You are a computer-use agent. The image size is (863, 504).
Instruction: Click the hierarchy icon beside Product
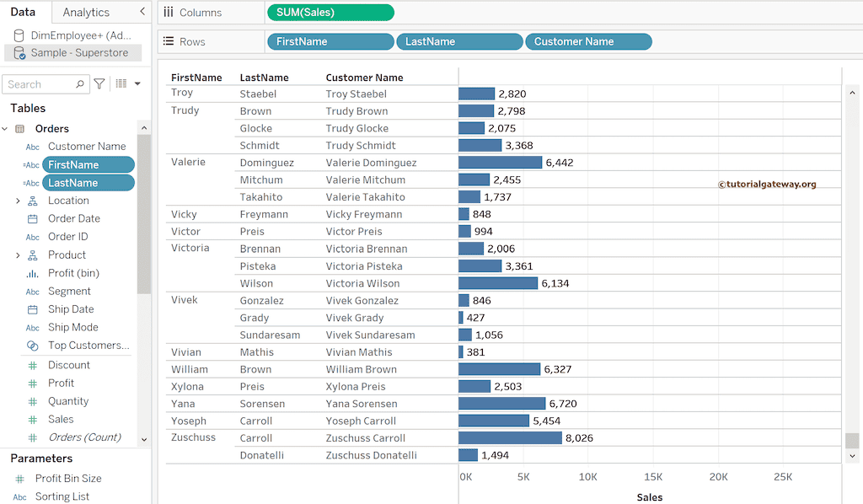(x=32, y=255)
